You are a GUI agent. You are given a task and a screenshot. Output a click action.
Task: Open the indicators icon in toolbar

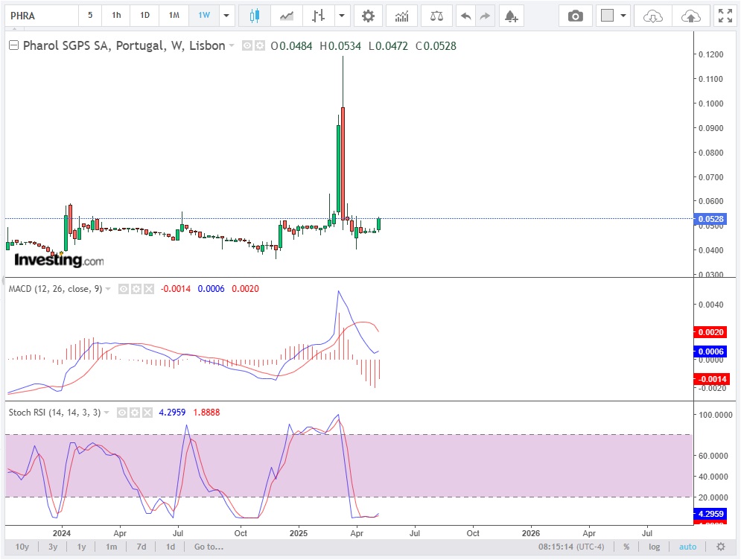[x=401, y=16]
